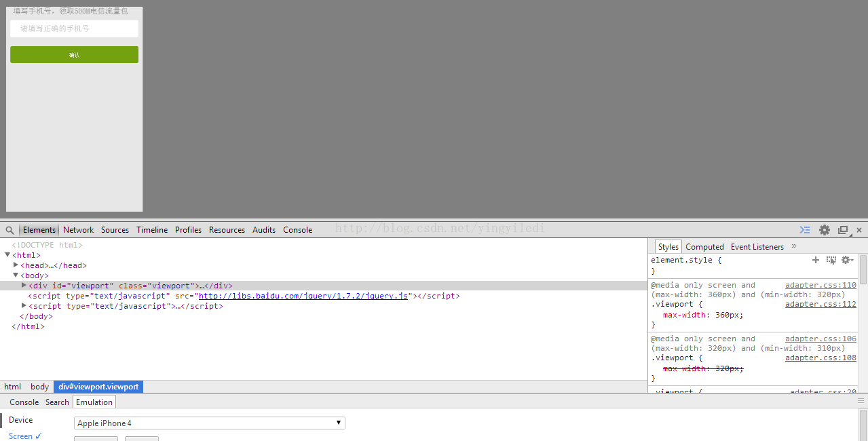This screenshot has height=441, width=868.
Task: Switch to the Audits tab
Action: tap(264, 230)
